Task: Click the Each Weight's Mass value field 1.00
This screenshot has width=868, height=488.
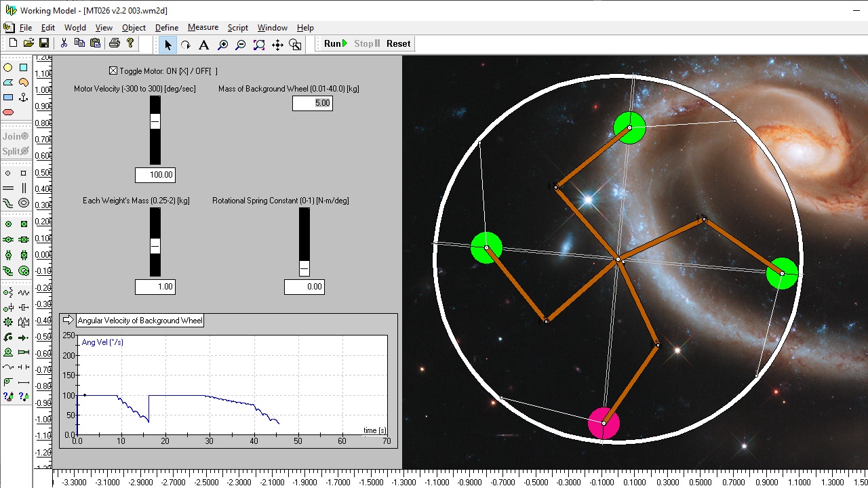Action: click(155, 287)
